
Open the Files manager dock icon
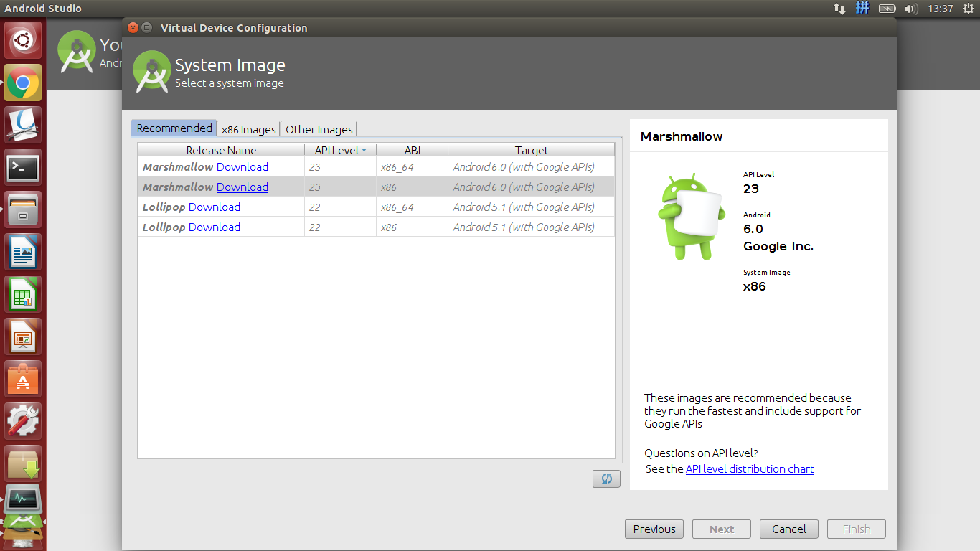click(x=23, y=209)
